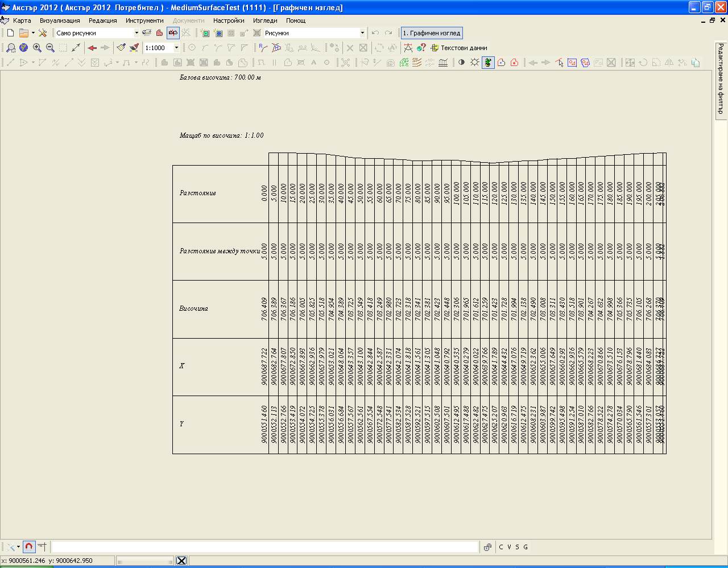
Task: Click the globe full-extent view icon
Action: click(x=23, y=48)
